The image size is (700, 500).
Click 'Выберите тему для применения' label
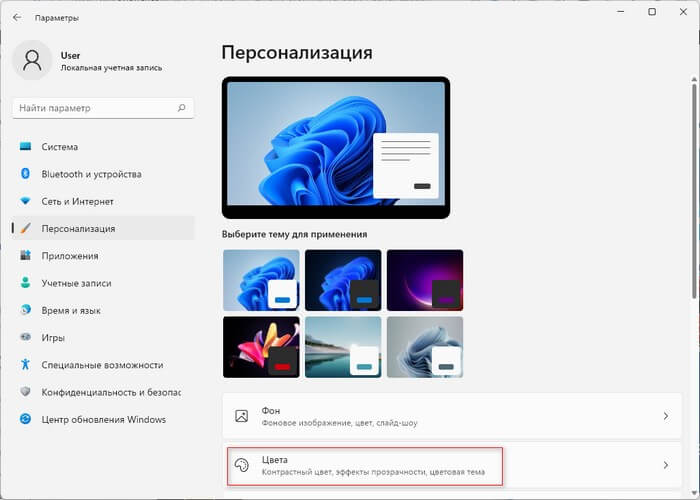pyautogui.click(x=294, y=234)
